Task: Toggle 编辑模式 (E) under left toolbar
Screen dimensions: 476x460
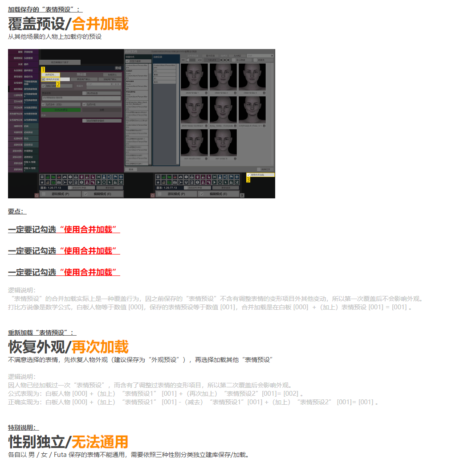Action: (x=102, y=194)
